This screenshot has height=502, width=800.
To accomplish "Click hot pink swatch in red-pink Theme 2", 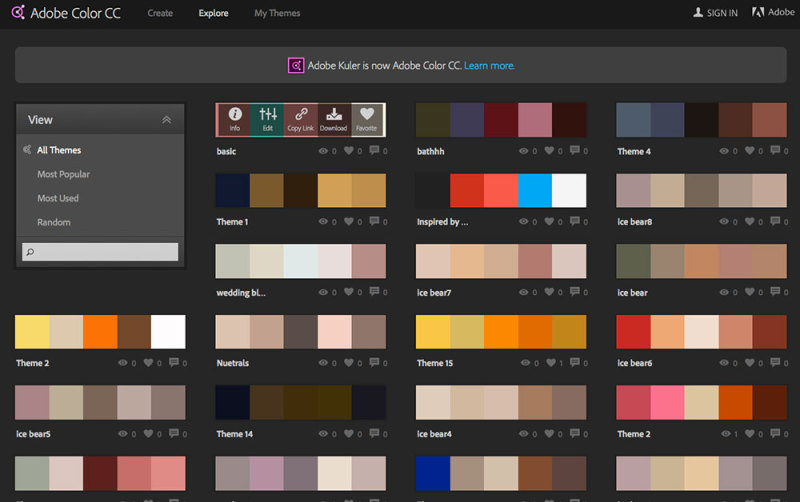I will pyautogui.click(x=667, y=402).
